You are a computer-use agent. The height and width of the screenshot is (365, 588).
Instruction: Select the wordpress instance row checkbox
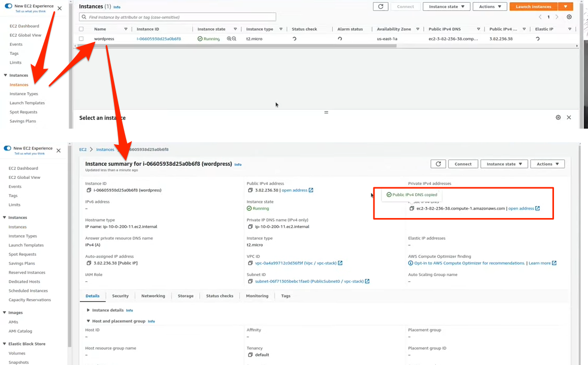81,39
